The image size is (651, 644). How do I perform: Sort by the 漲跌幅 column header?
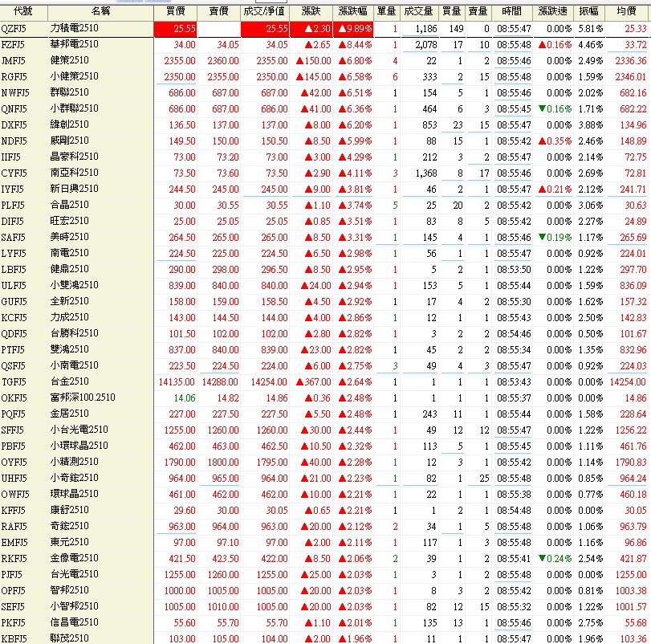(x=354, y=11)
